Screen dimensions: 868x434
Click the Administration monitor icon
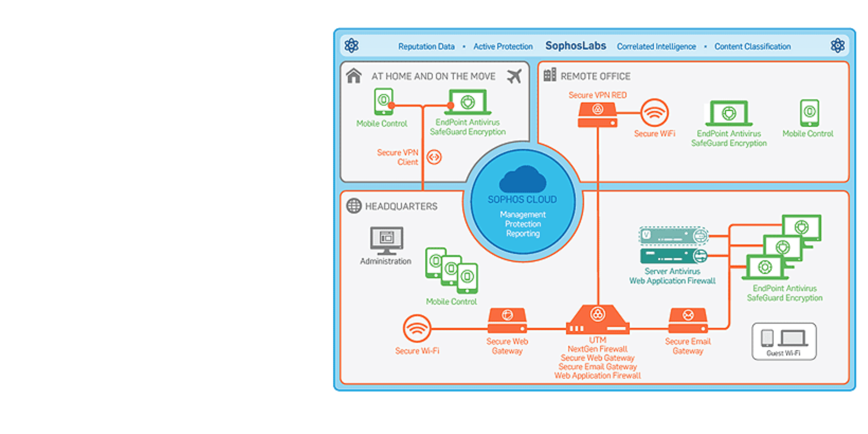pos(387,241)
